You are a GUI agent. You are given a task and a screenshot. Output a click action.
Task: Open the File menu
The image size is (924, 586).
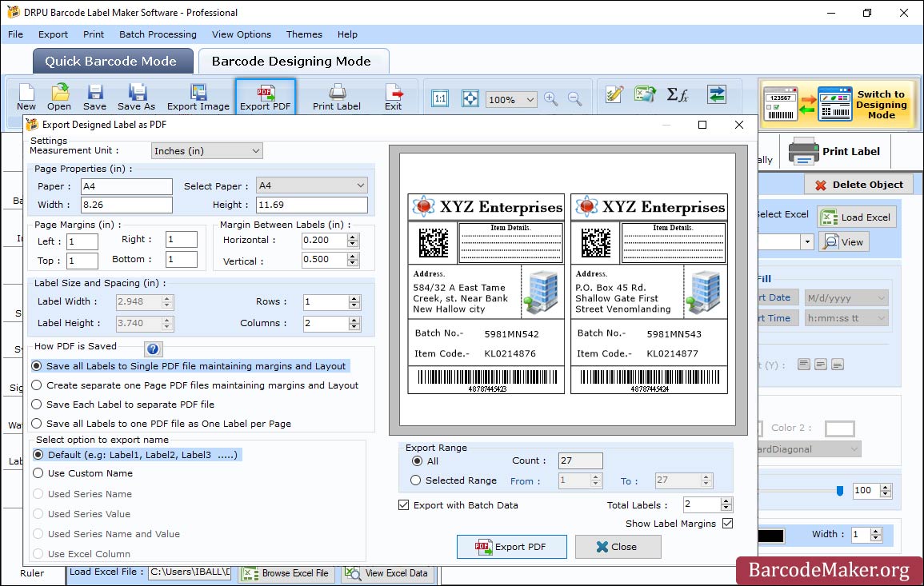pos(15,34)
